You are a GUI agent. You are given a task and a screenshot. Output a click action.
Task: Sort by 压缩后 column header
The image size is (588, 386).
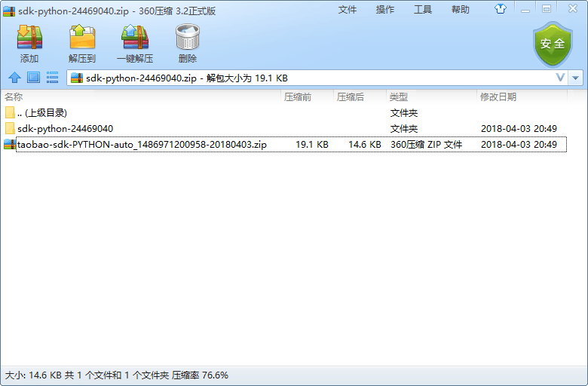(360, 97)
